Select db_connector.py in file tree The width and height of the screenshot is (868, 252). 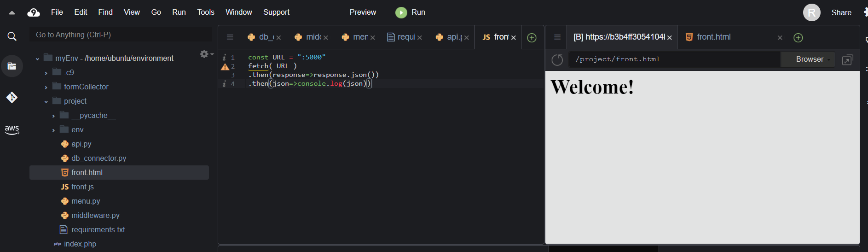point(98,158)
